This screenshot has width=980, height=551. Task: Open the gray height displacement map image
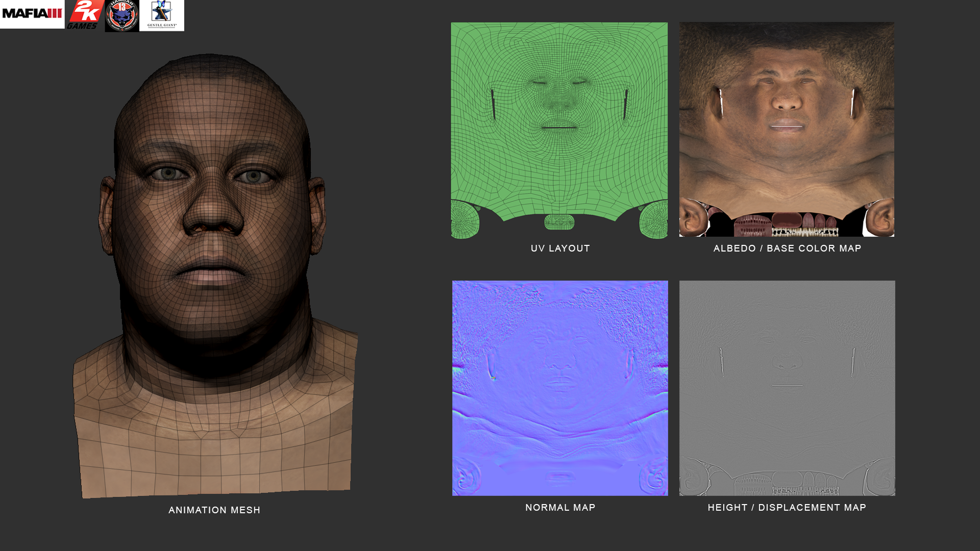coord(787,388)
